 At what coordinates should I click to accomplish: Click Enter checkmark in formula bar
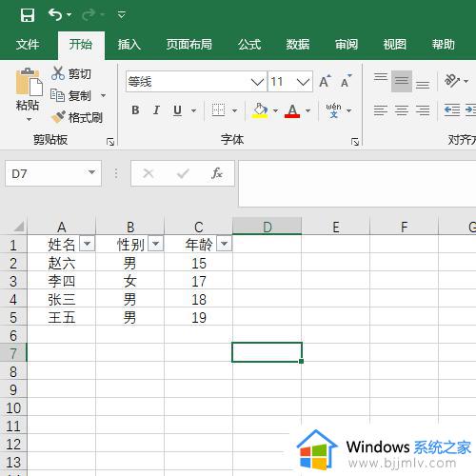pos(183,173)
